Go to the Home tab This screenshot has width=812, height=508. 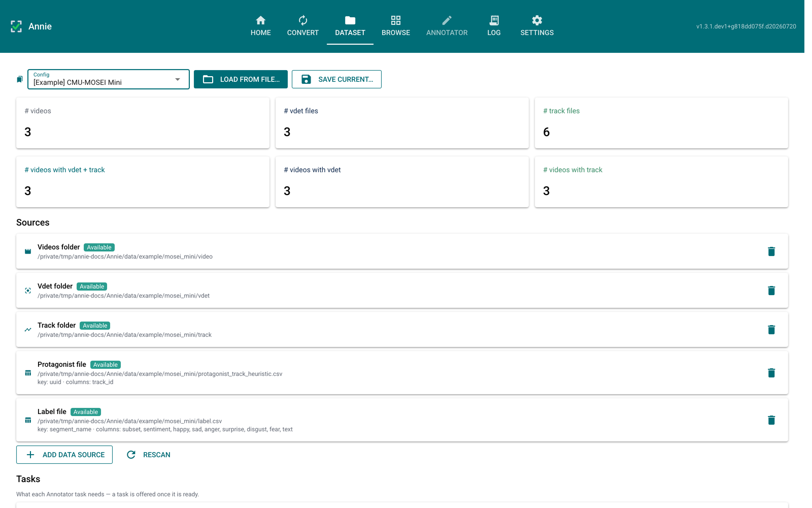[261, 26]
